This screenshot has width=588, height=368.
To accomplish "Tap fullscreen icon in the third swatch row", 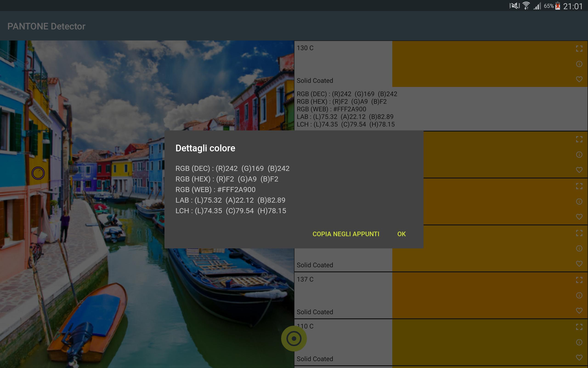I will [x=579, y=186].
